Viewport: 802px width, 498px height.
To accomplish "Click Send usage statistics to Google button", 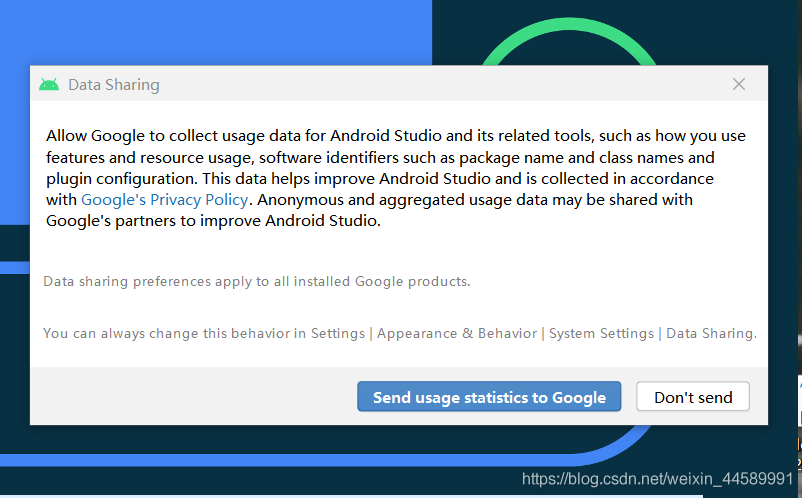I will click(x=489, y=396).
